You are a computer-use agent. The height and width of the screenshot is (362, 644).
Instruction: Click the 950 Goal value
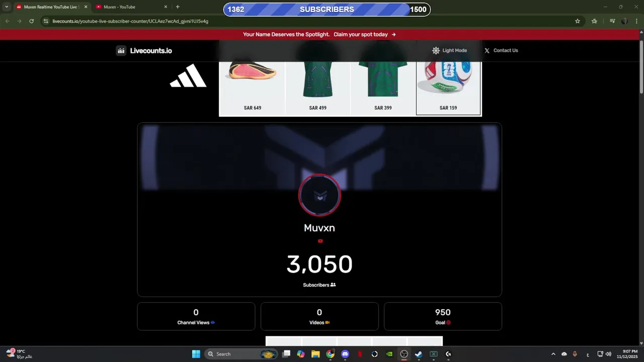click(443, 312)
